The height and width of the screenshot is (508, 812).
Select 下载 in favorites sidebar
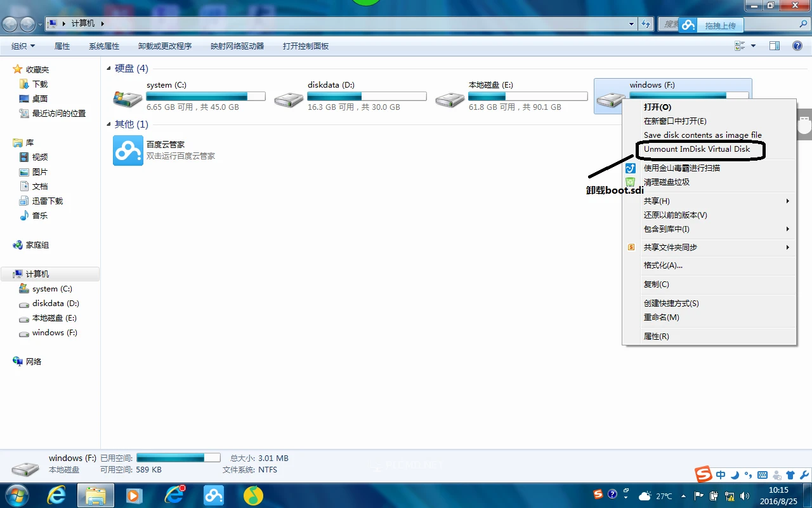[x=40, y=84]
